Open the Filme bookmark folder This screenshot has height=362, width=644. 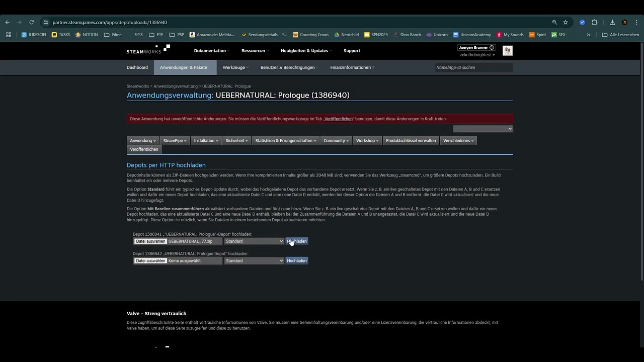(113, 35)
